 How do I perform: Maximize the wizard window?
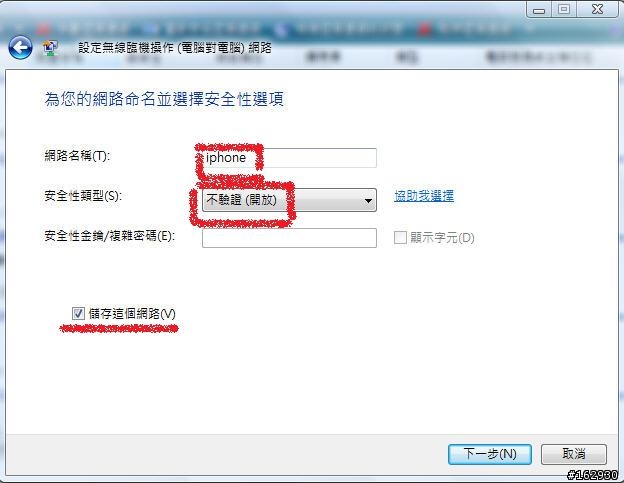pyautogui.click(x=564, y=10)
